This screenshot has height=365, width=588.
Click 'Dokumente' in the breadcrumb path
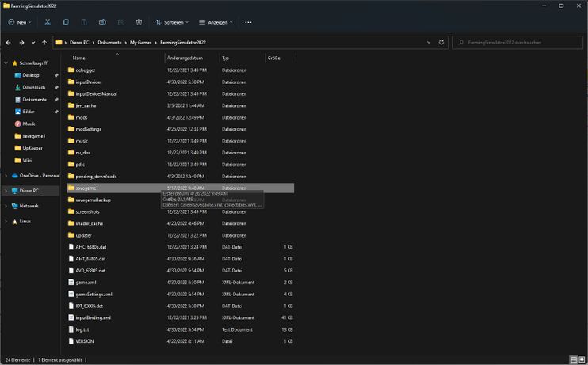click(109, 43)
